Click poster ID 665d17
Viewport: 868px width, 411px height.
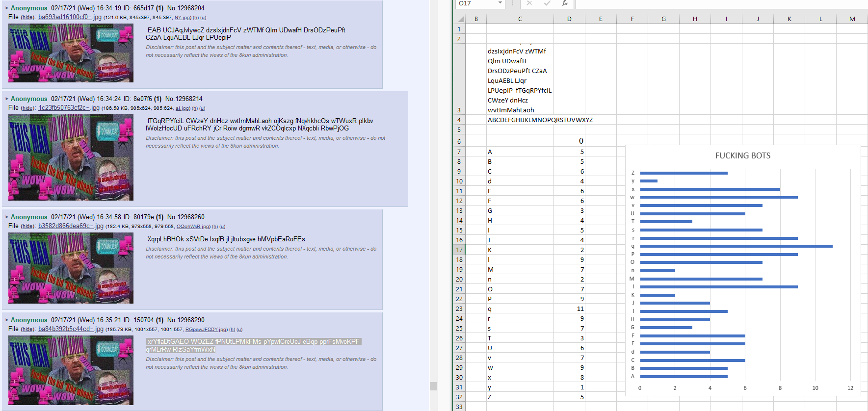(144, 8)
